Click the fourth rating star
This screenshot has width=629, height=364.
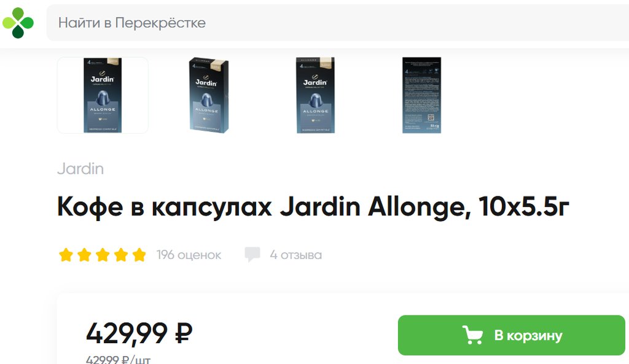(x=121, y=255)
